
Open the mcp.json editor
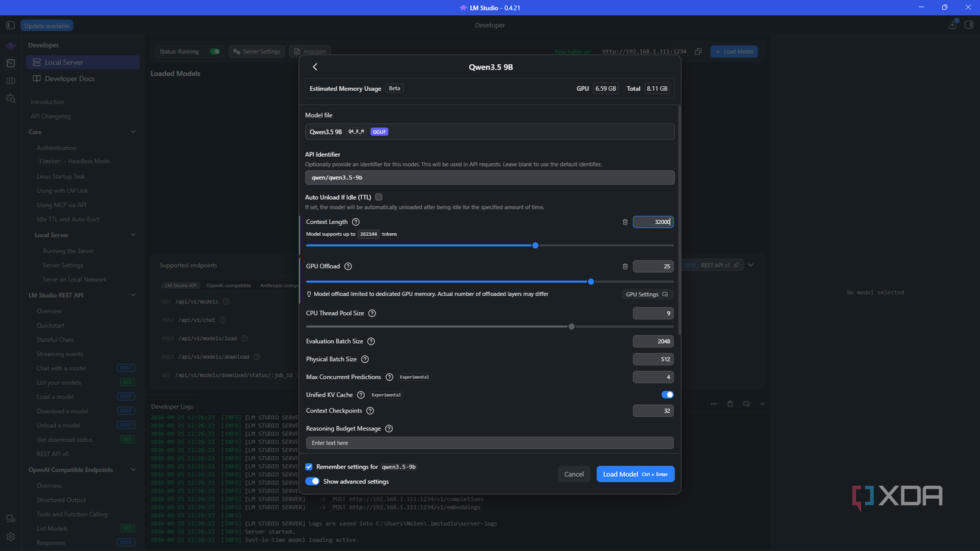(x=310, y=52)
